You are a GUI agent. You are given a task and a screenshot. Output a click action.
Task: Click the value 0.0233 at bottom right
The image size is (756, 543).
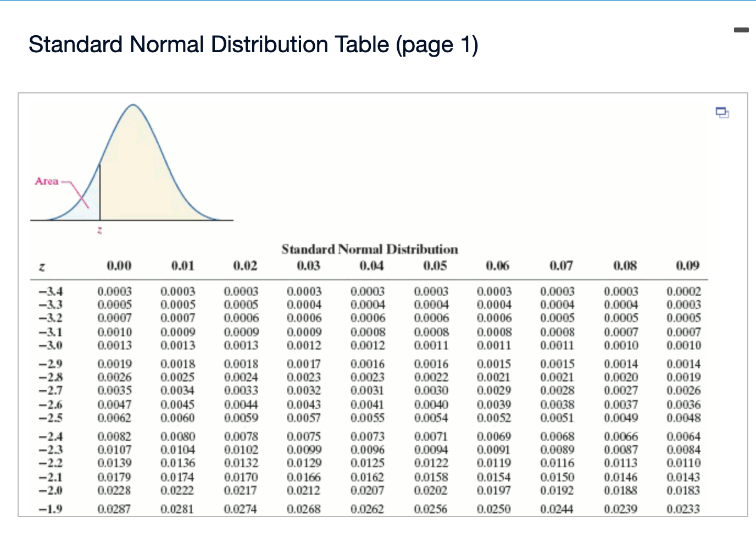tap(683, 508)
